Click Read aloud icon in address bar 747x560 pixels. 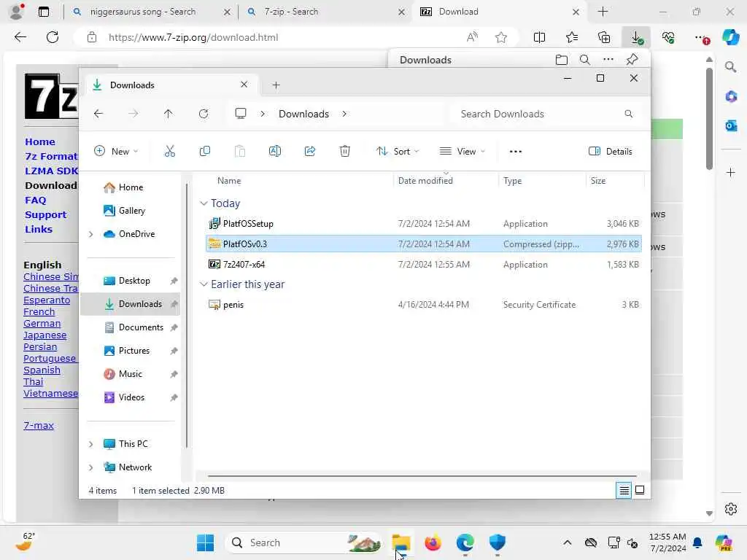tap(472, 37)
